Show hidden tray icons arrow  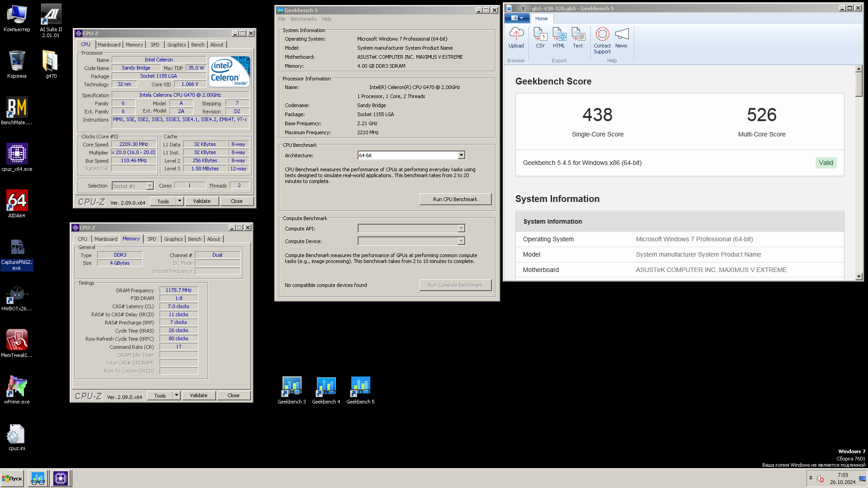811,478
